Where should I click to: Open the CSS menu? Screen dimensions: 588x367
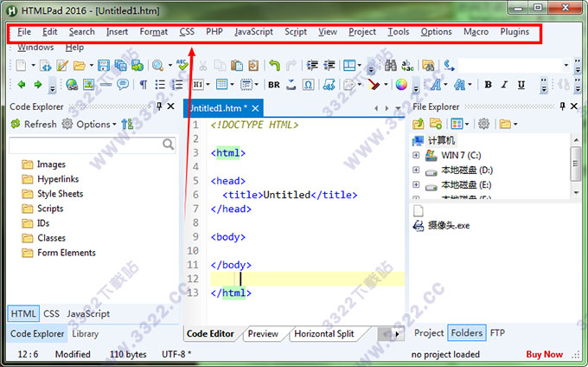(x=187, y=32)
